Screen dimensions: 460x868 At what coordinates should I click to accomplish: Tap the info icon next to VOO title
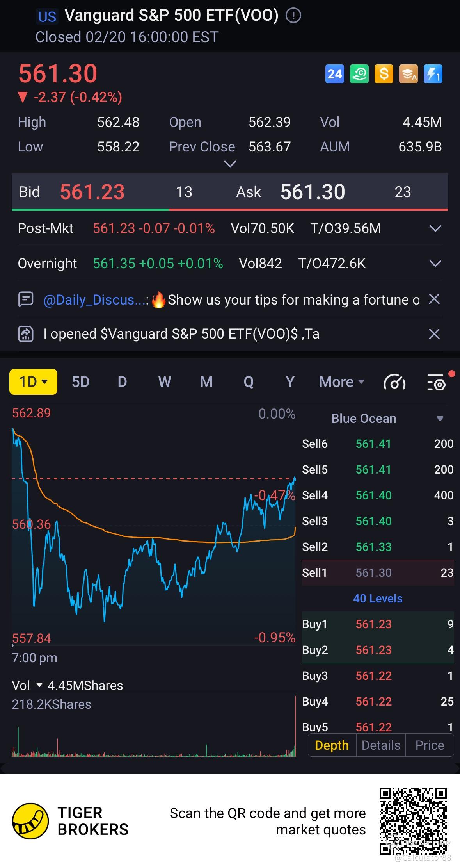point(293,16)
